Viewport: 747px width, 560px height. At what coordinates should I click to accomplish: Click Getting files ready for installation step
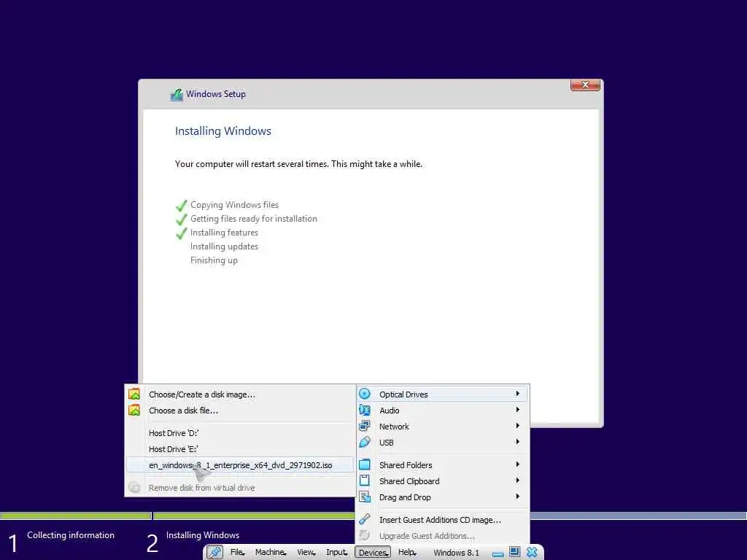(x=253, y=219)
